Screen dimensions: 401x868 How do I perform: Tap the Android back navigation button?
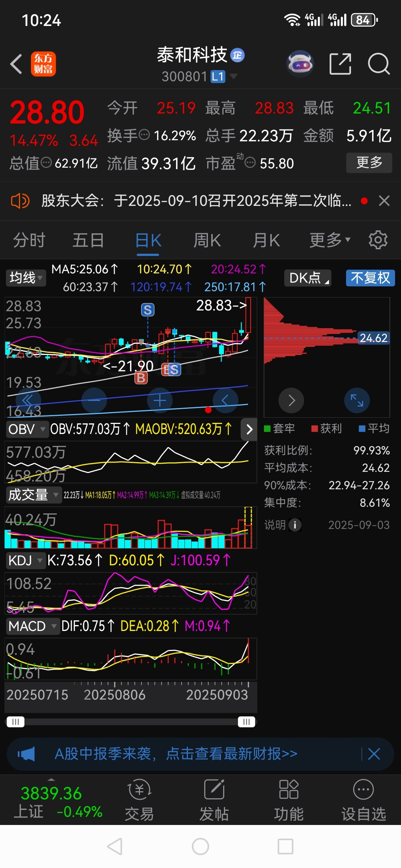115,846
